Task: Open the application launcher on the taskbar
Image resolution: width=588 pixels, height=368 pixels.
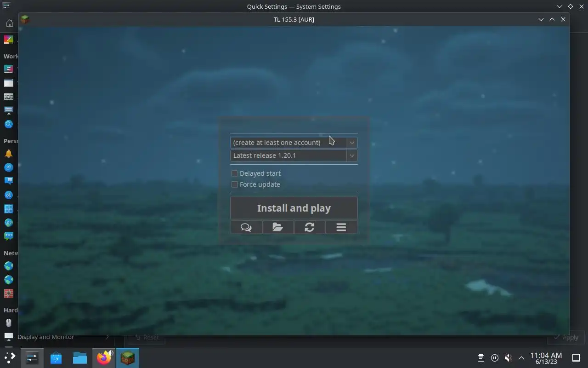Action: coord(10,357)
